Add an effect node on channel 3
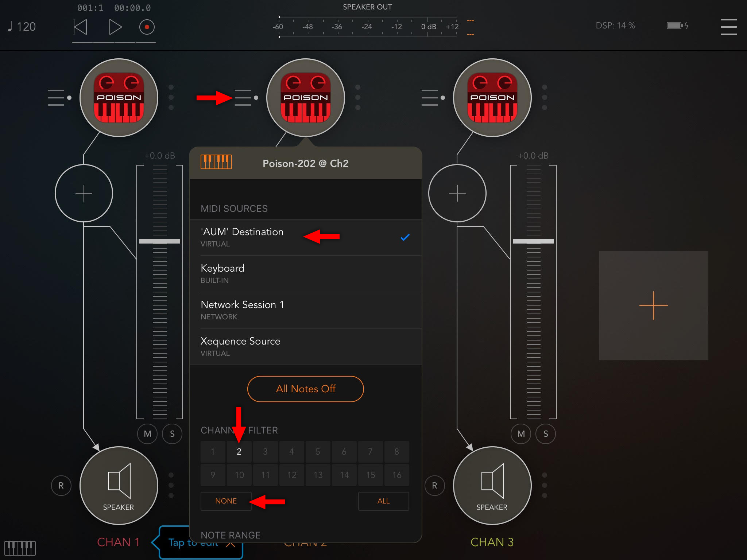The height and width of the screenshot is (560, 747). tap(457, 193)
